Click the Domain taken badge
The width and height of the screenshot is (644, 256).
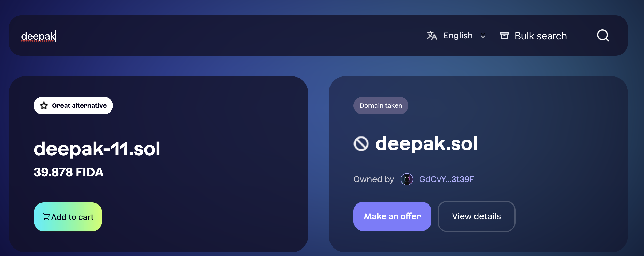click(x=381, y=105)
